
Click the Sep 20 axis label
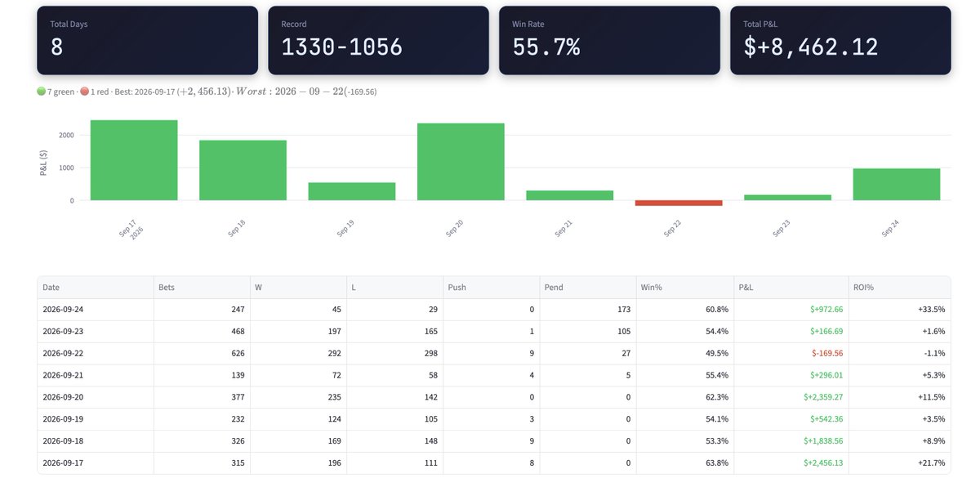coord(454,227)
